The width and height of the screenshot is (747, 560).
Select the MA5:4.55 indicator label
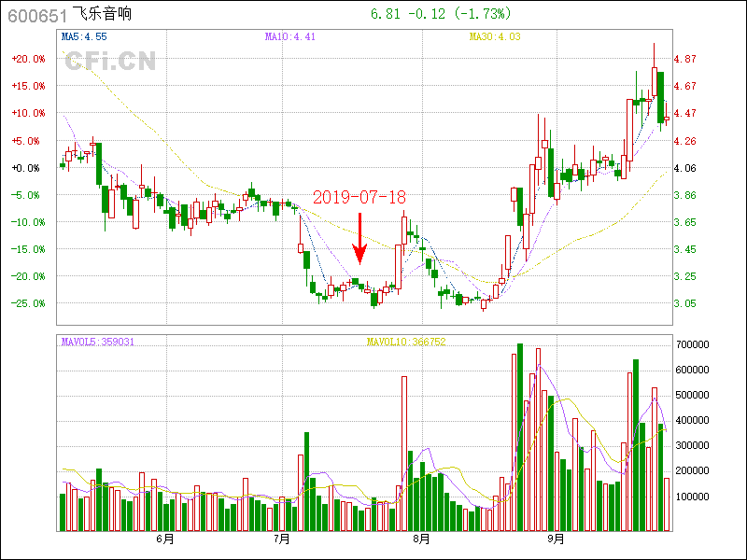(84, 36)
